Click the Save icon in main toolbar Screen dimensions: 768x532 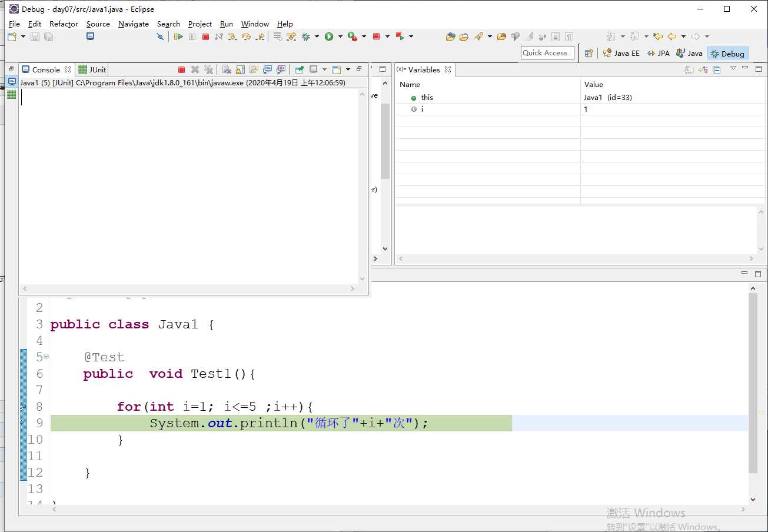35,36
